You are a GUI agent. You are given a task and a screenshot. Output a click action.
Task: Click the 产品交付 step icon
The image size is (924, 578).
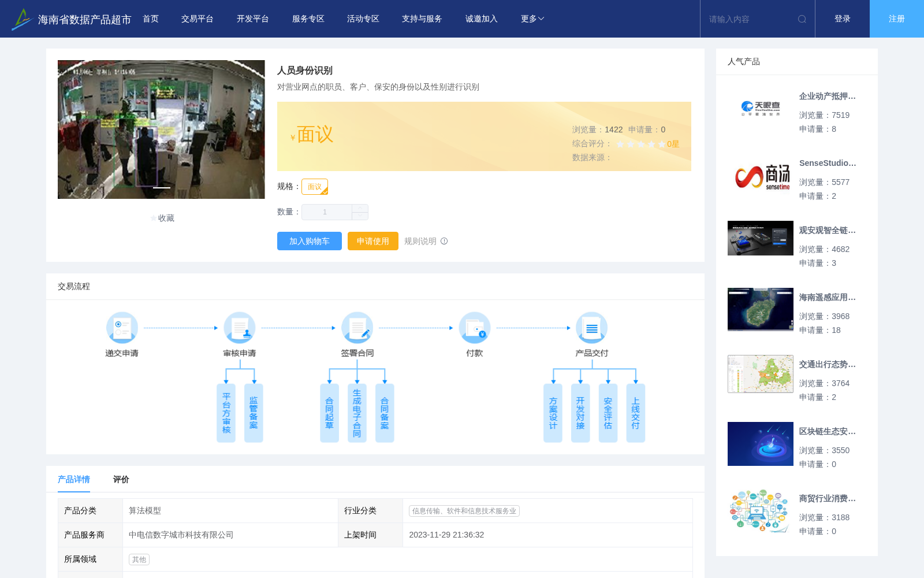tap(592, 328)
